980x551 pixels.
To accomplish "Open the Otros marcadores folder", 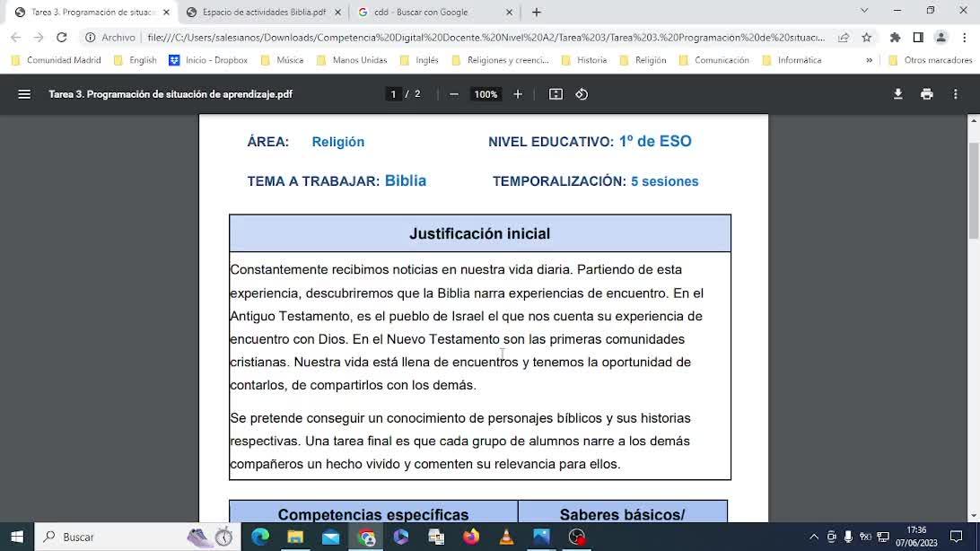I will pos(931,60).
